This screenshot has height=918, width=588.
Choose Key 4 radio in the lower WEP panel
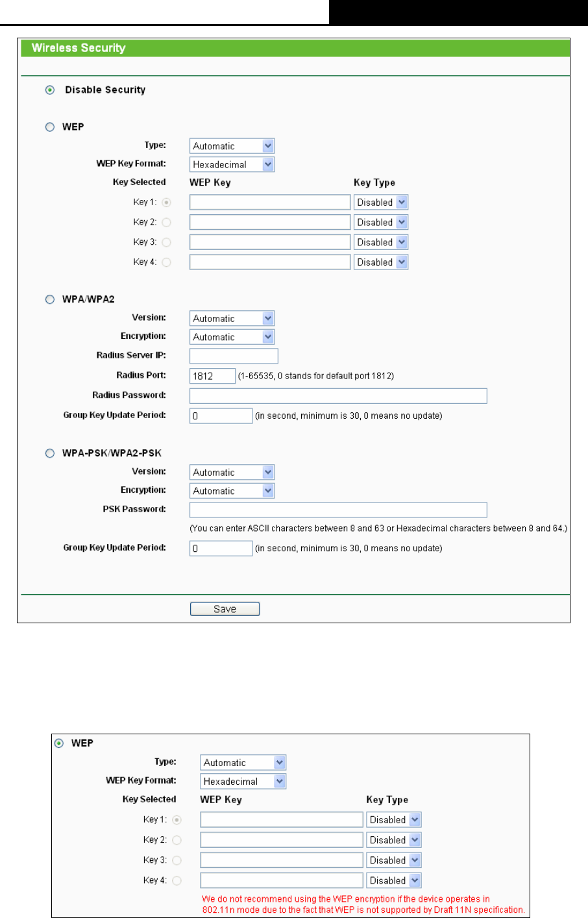tap(177, 880)
